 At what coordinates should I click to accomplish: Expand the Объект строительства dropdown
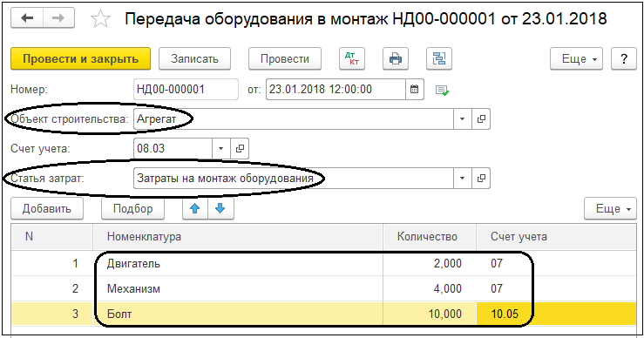click(463, 119)
